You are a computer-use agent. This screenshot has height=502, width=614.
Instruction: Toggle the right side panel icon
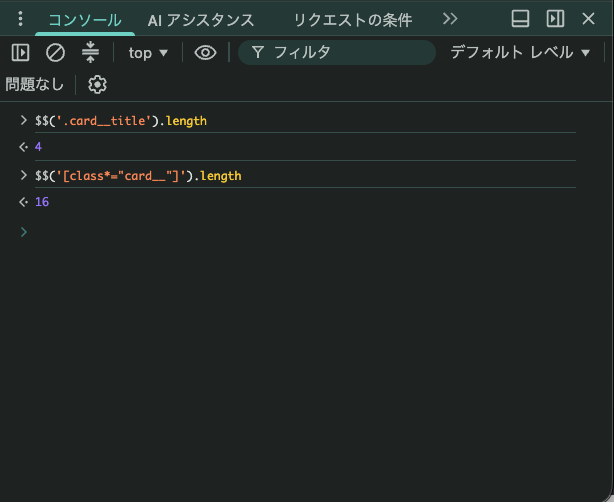(555, 19)
